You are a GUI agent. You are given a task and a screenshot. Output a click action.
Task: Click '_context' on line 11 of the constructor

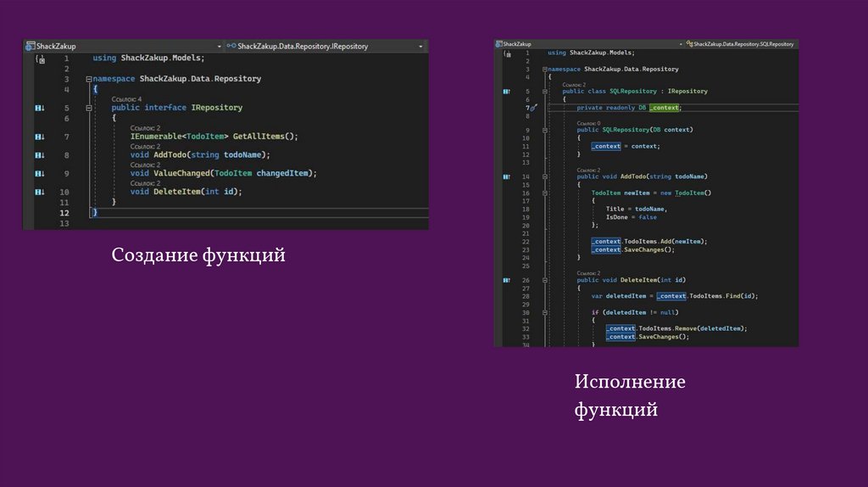pyautogui.click(x=606, y=146)
